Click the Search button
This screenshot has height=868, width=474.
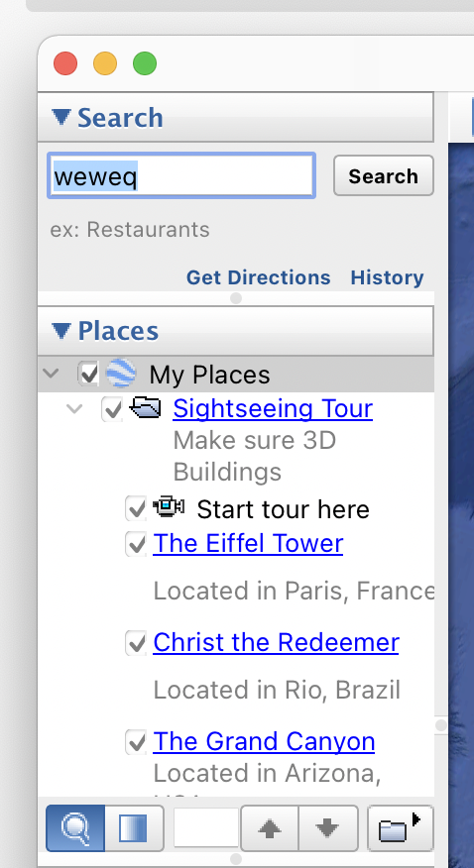[x=383, y=175]
